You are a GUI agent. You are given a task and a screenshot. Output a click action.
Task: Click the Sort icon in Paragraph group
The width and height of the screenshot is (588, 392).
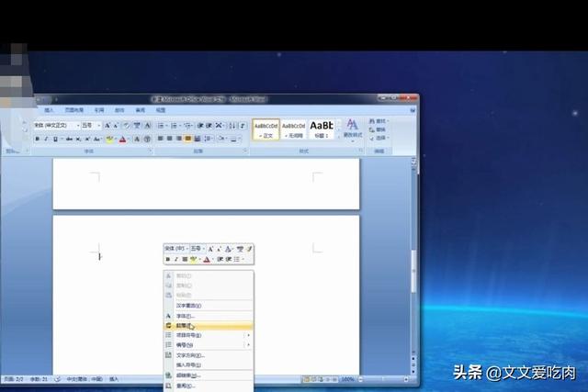(232, 126)
